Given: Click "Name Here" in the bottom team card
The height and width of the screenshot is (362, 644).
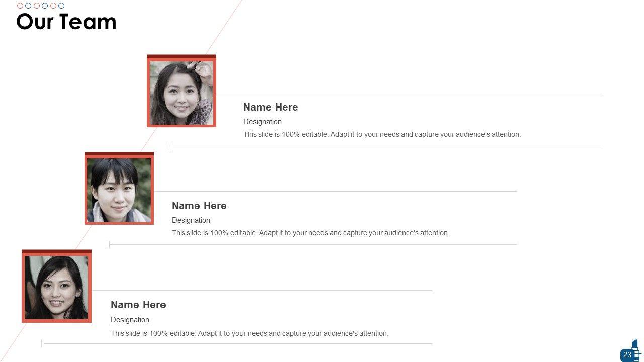Looking at the screenshot, I should [x=138, y=305].
